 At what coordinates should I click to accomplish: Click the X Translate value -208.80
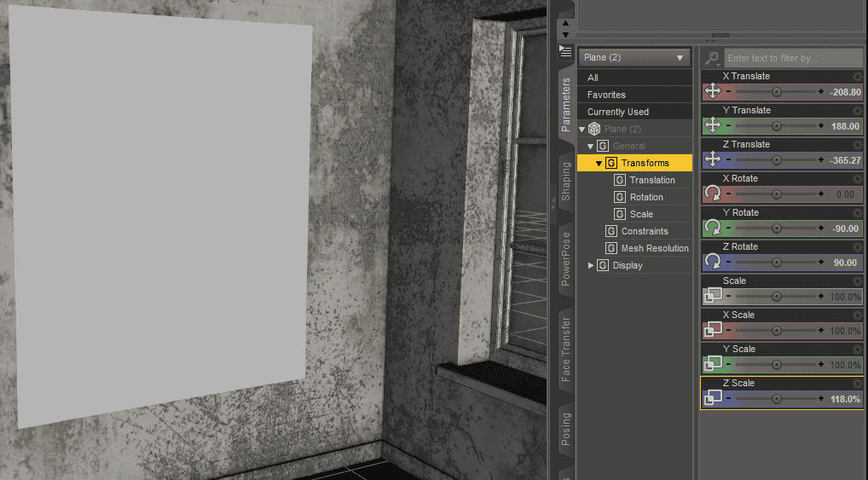[845, 92]
